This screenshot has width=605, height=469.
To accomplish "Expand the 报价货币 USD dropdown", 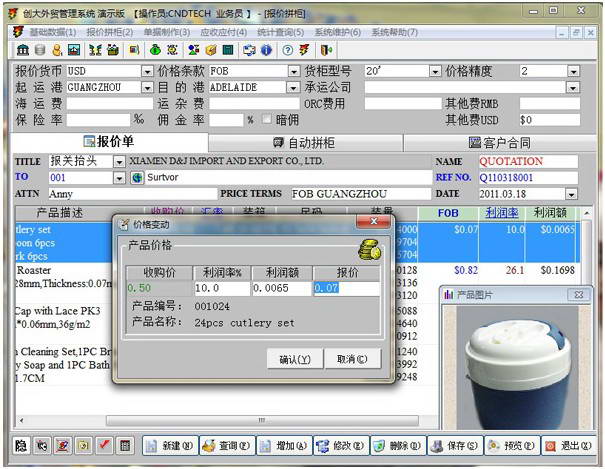I will click(147, 72).
